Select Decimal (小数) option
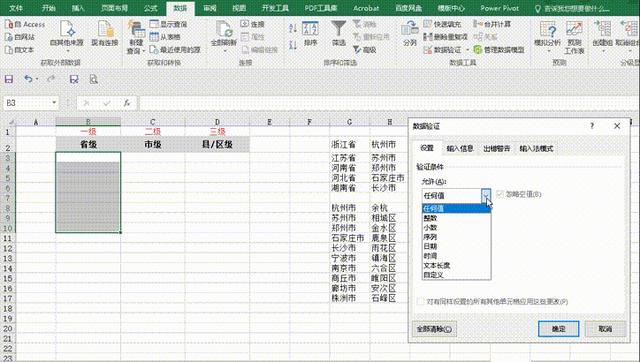The image size is (640, 362). point(456,228)
